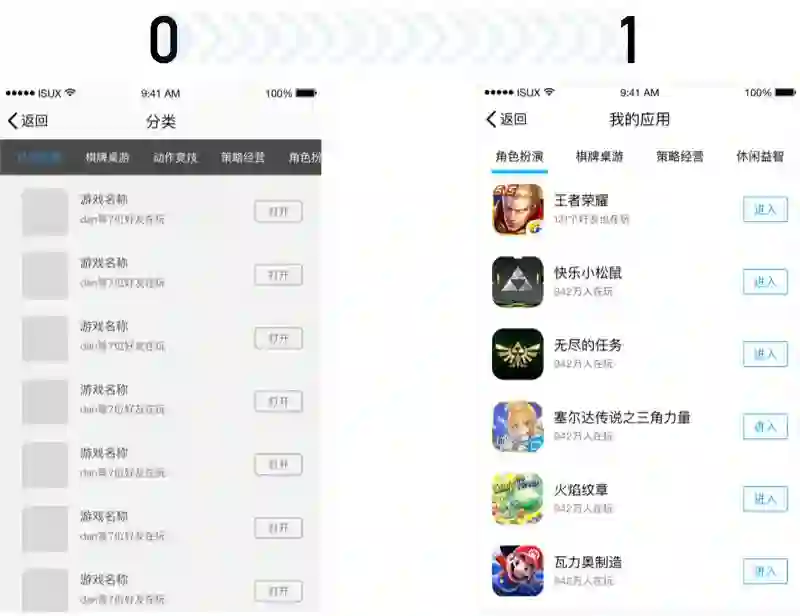Viewport: 800px width, 616px height.
Task: Click 进入 button for 王者荣耀
Action: (x=765, y=209)
